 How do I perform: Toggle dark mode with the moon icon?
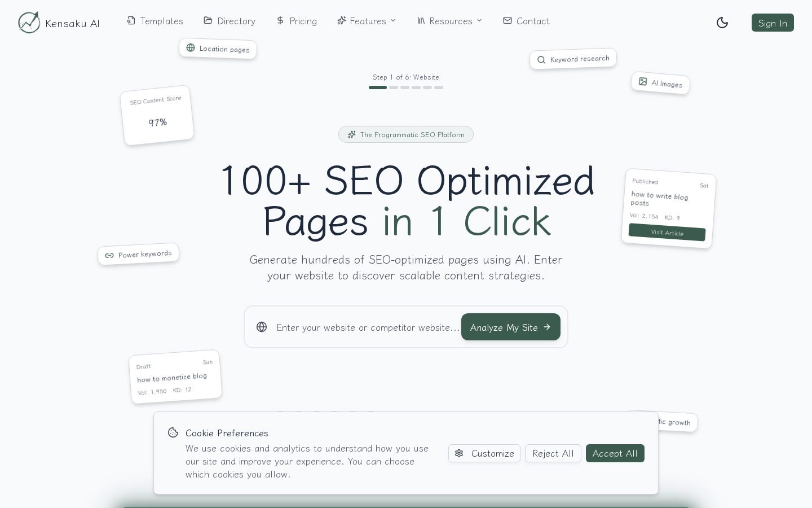pyautogui.click(x=722, y=23)
